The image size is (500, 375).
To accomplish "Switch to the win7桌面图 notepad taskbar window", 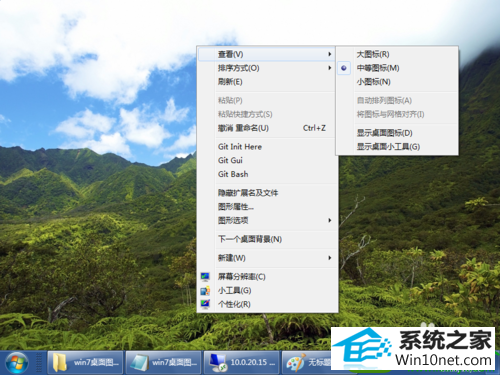I will [163, 363].
